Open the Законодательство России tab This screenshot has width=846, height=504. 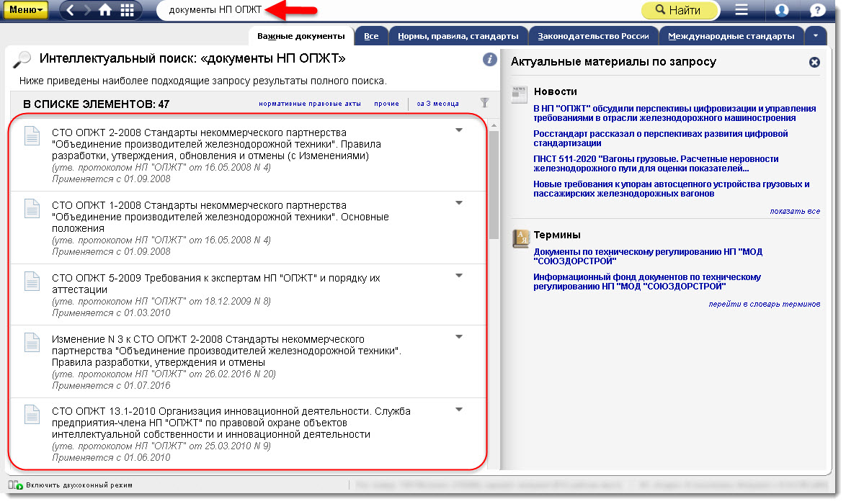pos(593,36)
